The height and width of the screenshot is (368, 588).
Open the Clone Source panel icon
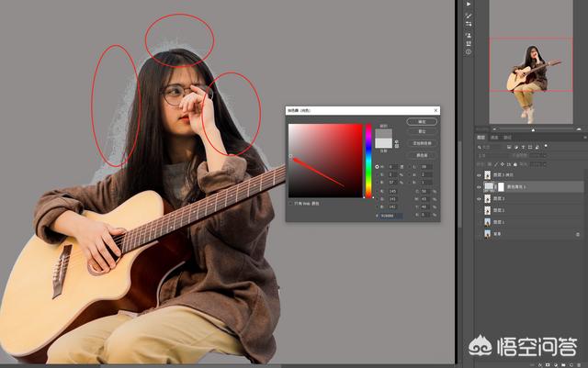469,35
